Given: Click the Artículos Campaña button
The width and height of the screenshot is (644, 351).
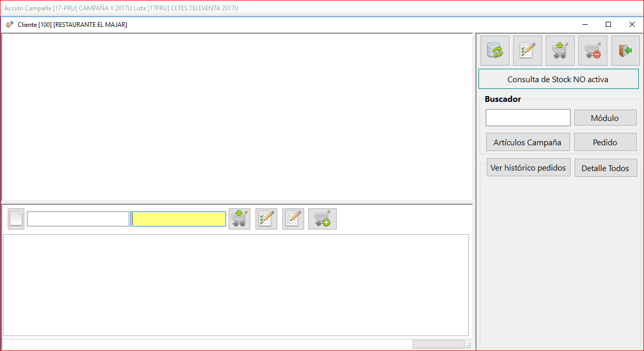Looking at the screenshot, I should (528, 142).
